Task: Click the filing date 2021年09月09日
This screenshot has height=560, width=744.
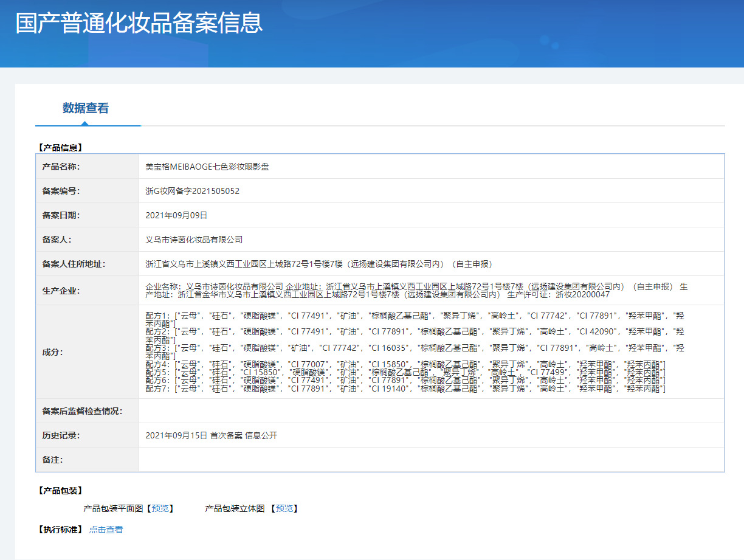Action: pyautogui.click(x=176, y=215)
